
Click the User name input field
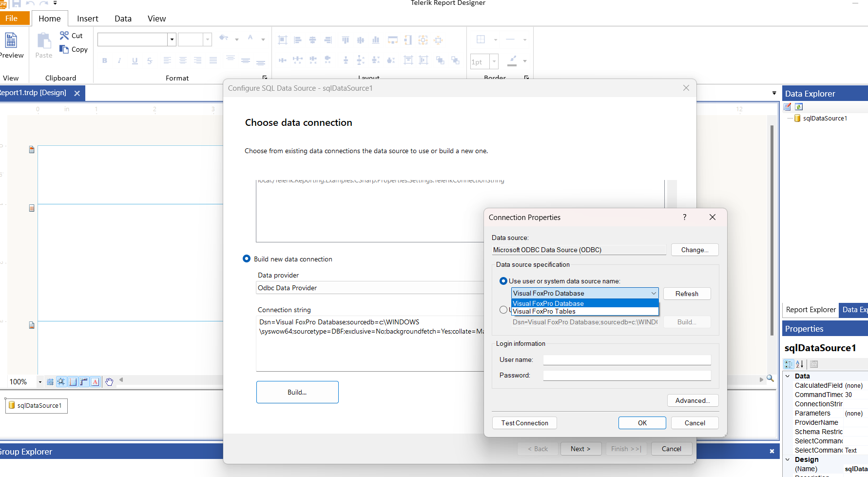coord(627,360)
